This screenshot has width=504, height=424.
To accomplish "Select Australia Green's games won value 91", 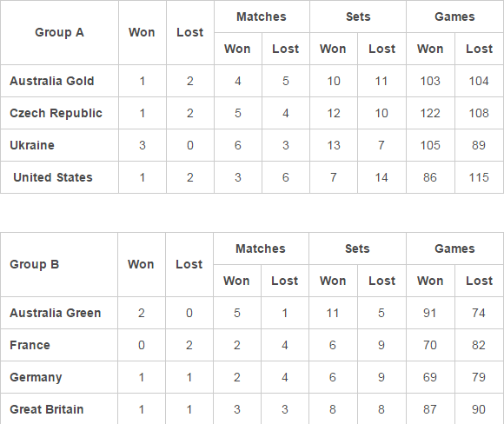I will coord(430,313).
